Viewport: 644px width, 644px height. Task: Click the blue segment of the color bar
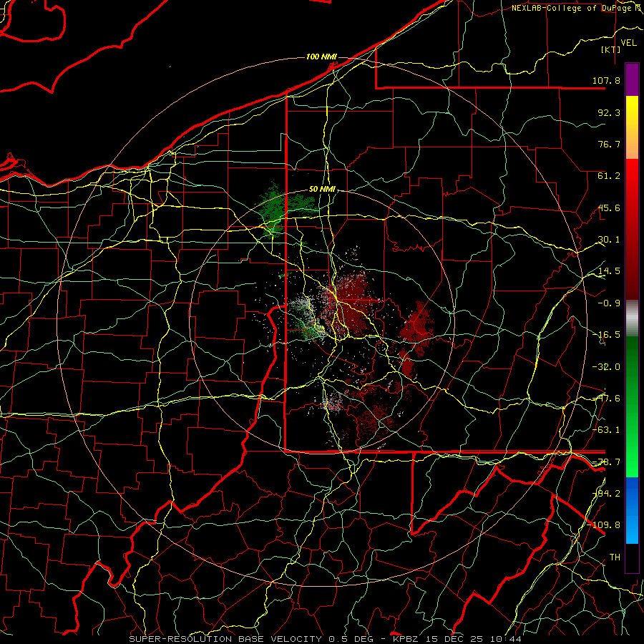(x=632, y=510)
